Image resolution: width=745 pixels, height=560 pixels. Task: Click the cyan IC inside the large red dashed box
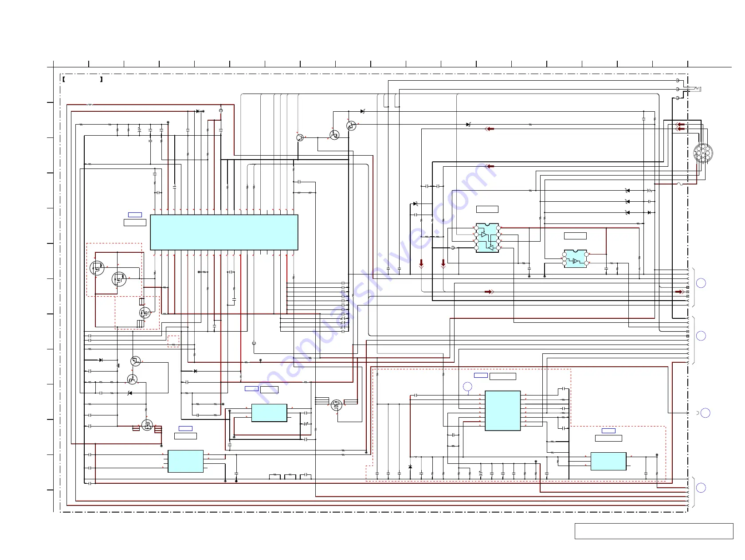click(502, 411)
